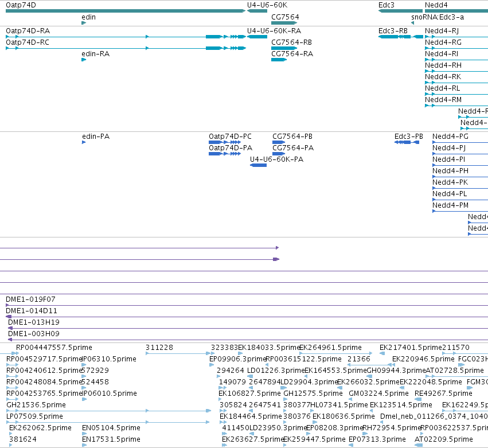Select BAC clone DME1-014D11
The image size is (488, 448).
tap(32, 311)
